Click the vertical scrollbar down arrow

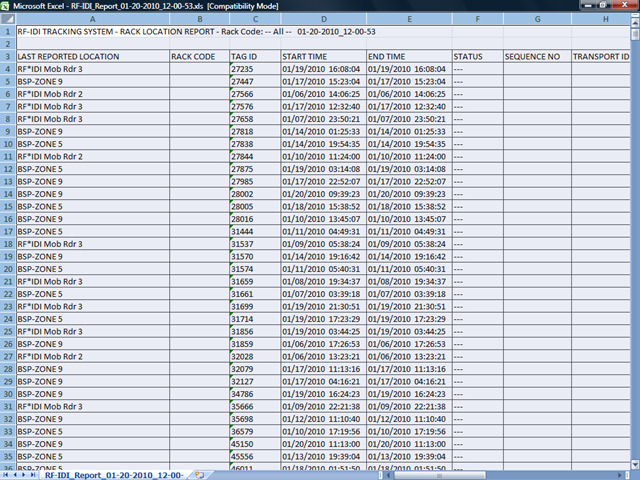pos(635,464)
